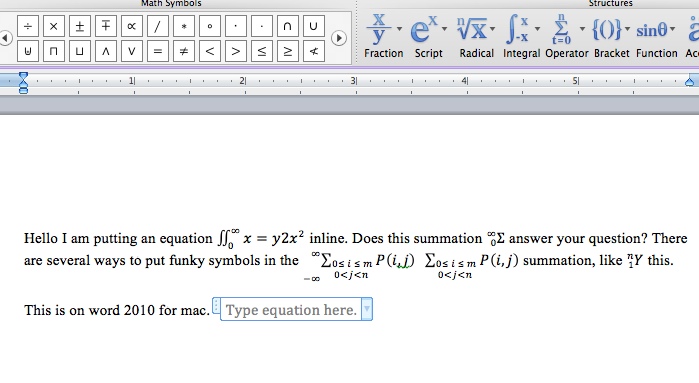Insert the greater-than-or-equal symbol
Screen dimensions: 699x383
pyautogui.click(x=288, y=52)
